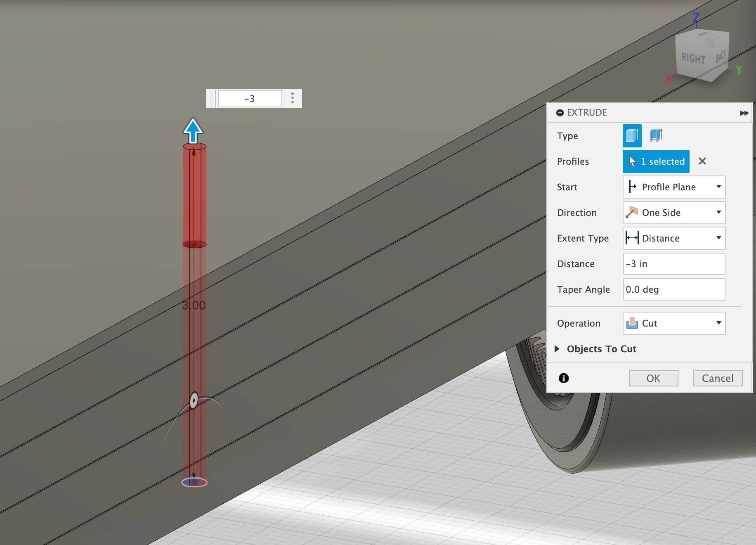Open the Direction dropdown showing One Side
Image resolution: width=756 pixels, height=545 pixels.
(x=674, y=213)
